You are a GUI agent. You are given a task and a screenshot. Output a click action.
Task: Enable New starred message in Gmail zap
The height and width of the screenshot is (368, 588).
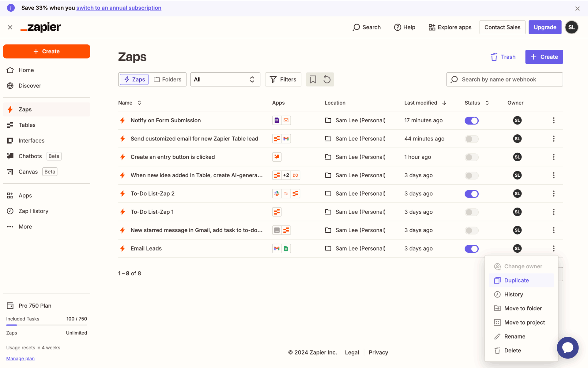[472, 230]
